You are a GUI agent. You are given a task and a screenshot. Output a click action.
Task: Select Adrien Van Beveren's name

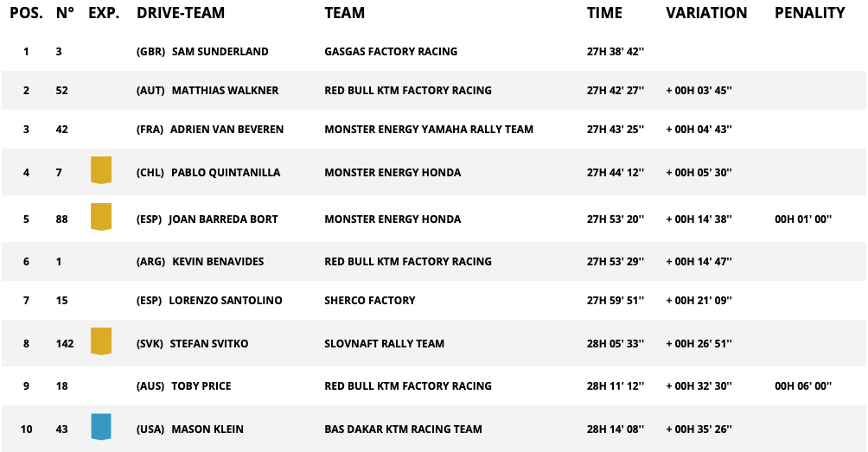pos(227,129)
